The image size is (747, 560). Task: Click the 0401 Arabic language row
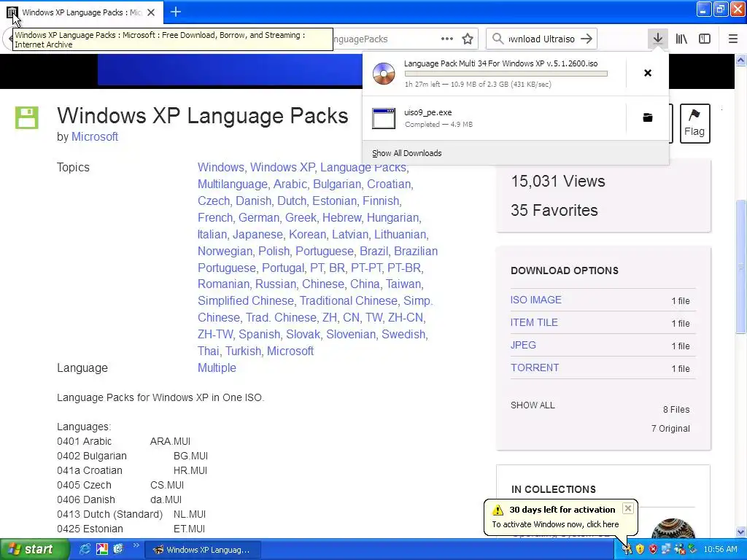[124, 441]
